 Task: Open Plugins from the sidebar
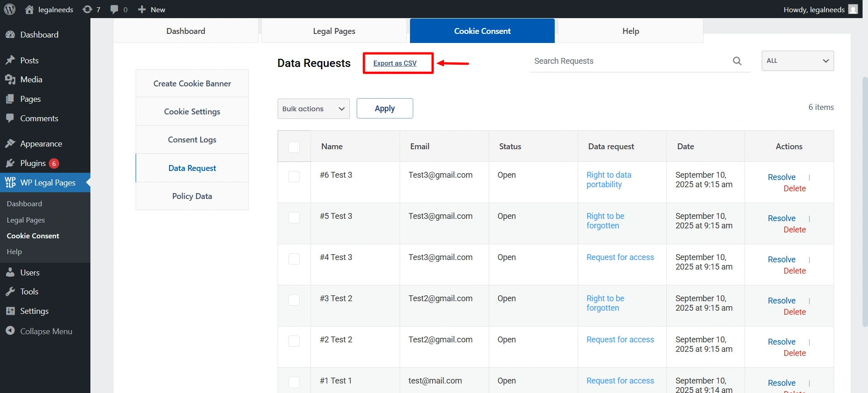coord(33,163)
